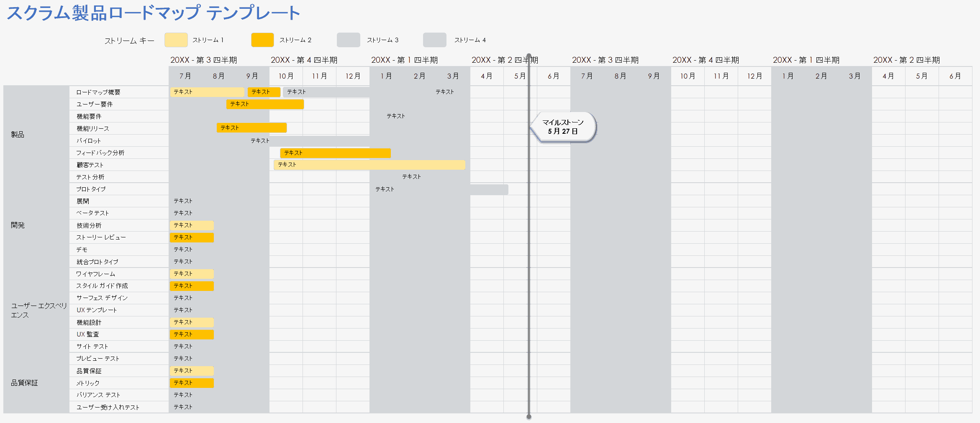Select the サーフェス デザイン row label

102,298
